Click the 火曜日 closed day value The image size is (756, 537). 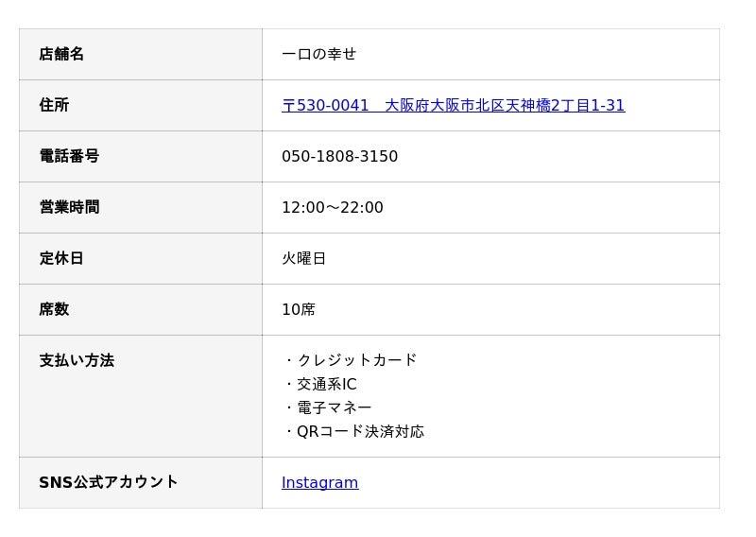tap(303, 259)
